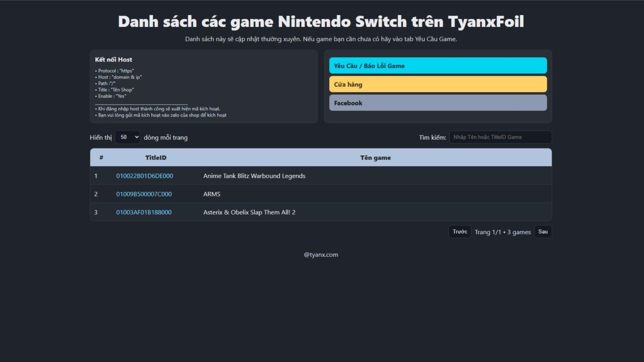Click the yellow Cửa hàng button
This screenshot has height=362, width=644.
pos(438,84)
